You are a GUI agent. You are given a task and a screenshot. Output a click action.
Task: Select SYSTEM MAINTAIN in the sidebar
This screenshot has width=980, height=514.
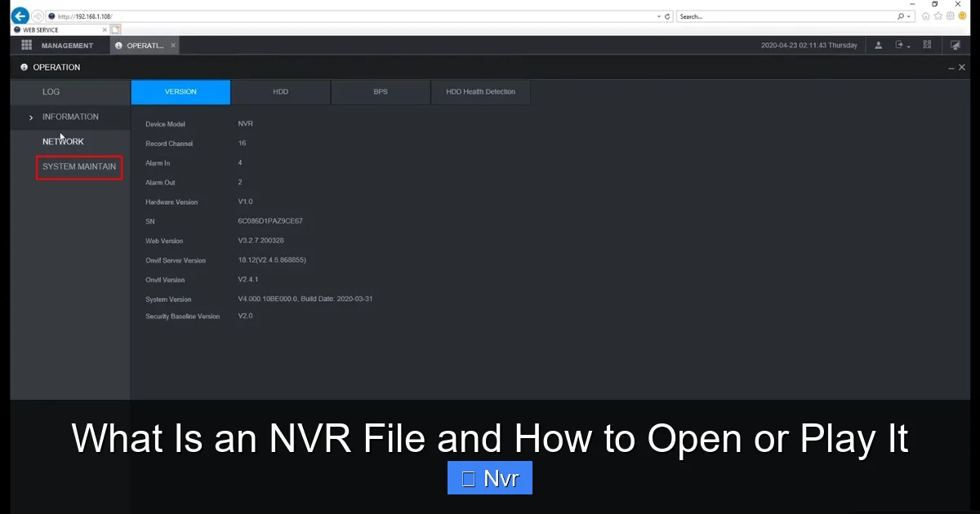coord(79,166)
